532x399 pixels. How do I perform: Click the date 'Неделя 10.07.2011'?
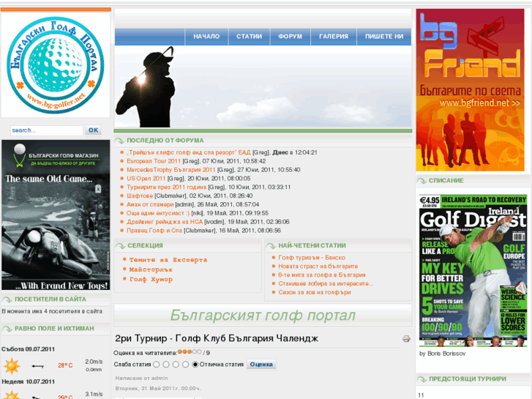pos(28,381)
